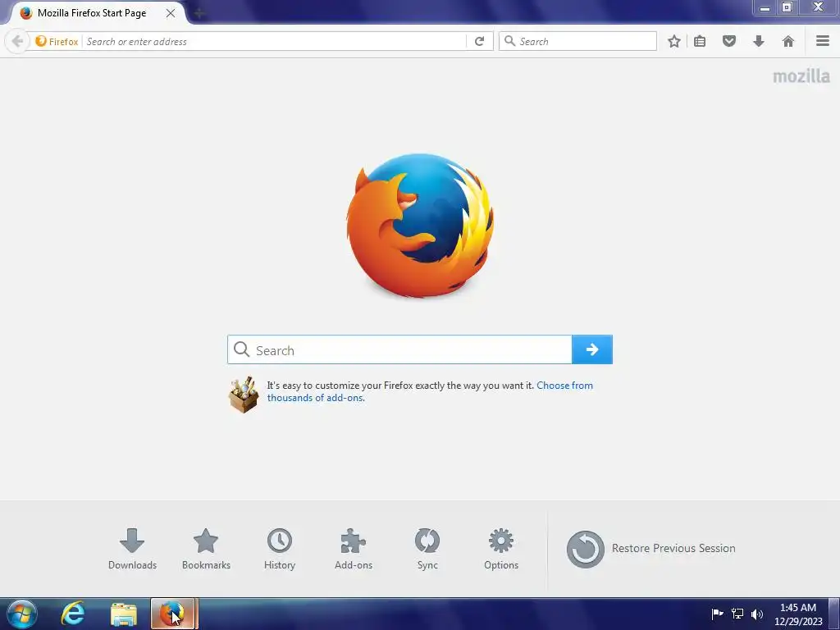840x630 pixels.
Task: Close the Mozilla Firefox Start Page tab
Action: point(171,13)
